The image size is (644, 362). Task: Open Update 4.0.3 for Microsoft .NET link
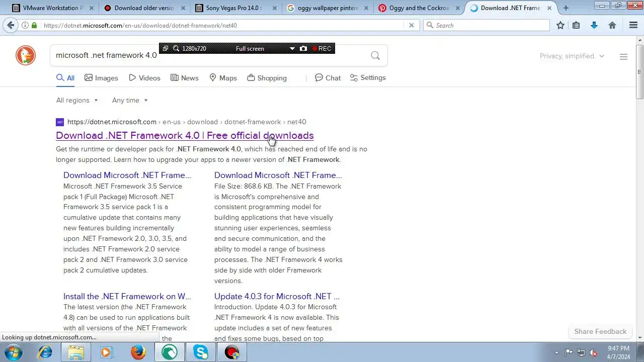tap(277, 296)
